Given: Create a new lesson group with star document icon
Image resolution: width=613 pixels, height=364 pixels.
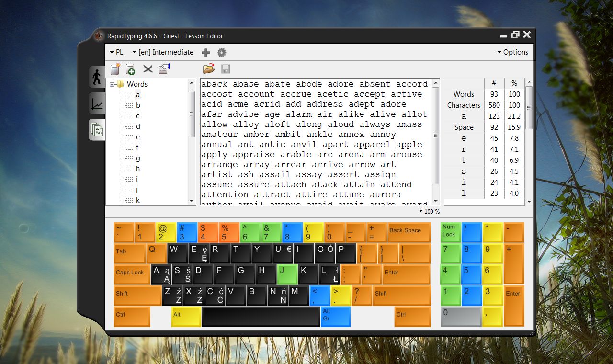Looking at the screenshot, I should pos(115,69).
